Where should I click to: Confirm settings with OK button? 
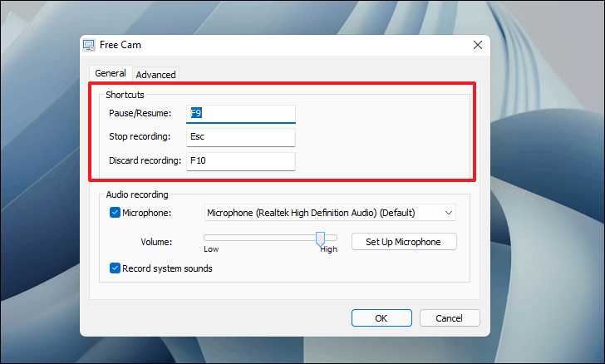(x=381, y=318)
